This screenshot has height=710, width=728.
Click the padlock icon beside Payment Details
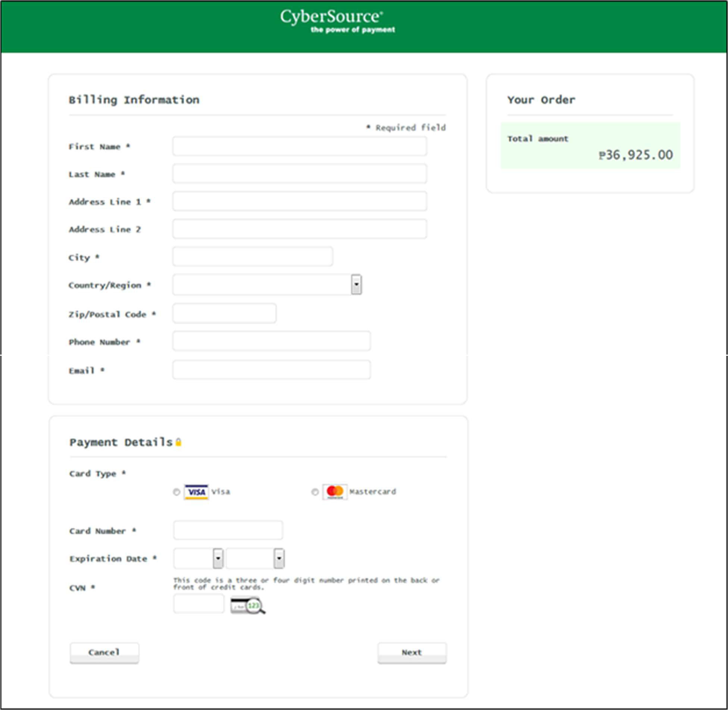179,443
